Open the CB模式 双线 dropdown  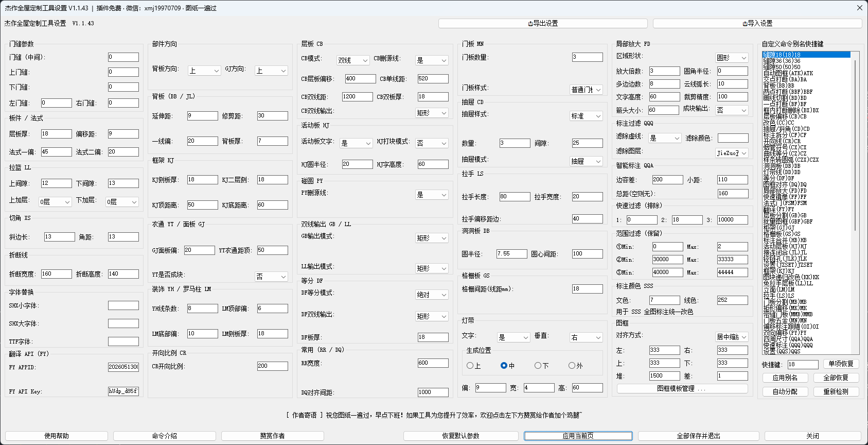click(x=353, y=60)
